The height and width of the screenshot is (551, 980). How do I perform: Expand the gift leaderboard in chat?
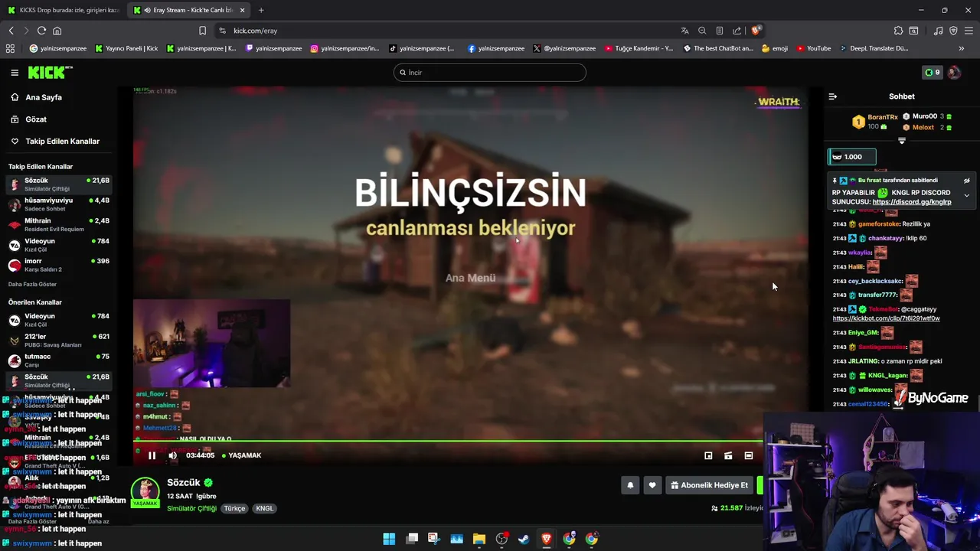click(901, 141)
